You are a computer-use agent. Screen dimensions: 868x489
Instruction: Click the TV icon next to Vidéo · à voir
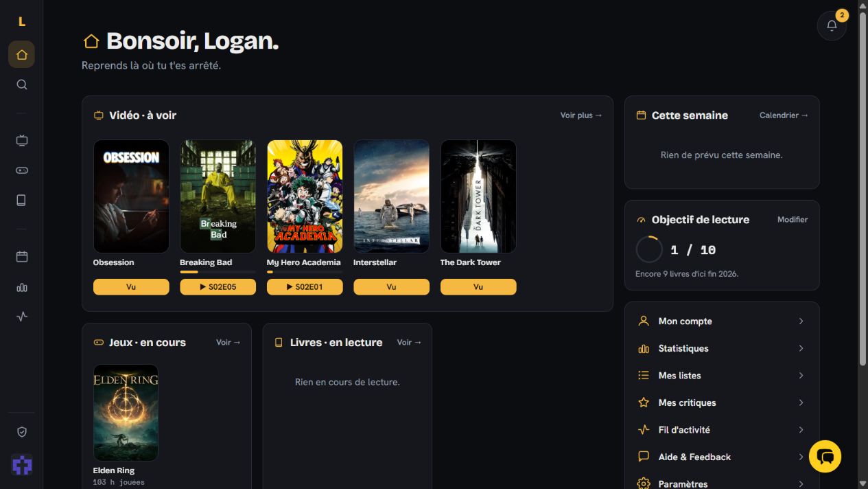98,115
